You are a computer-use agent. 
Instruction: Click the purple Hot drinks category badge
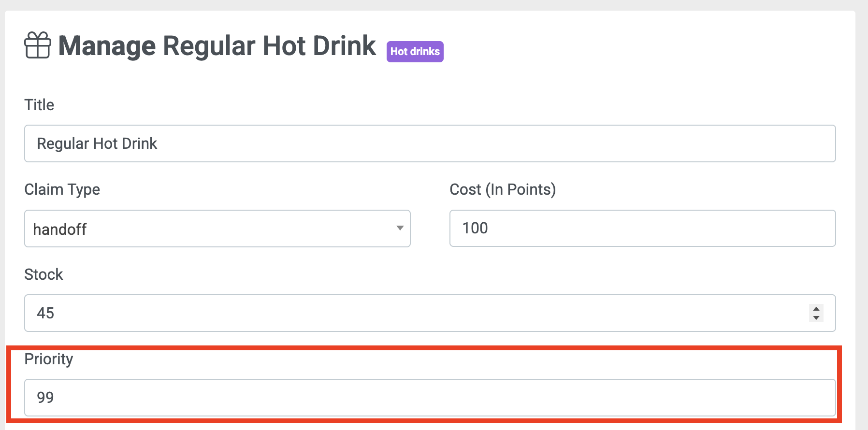tap(415, 52)
